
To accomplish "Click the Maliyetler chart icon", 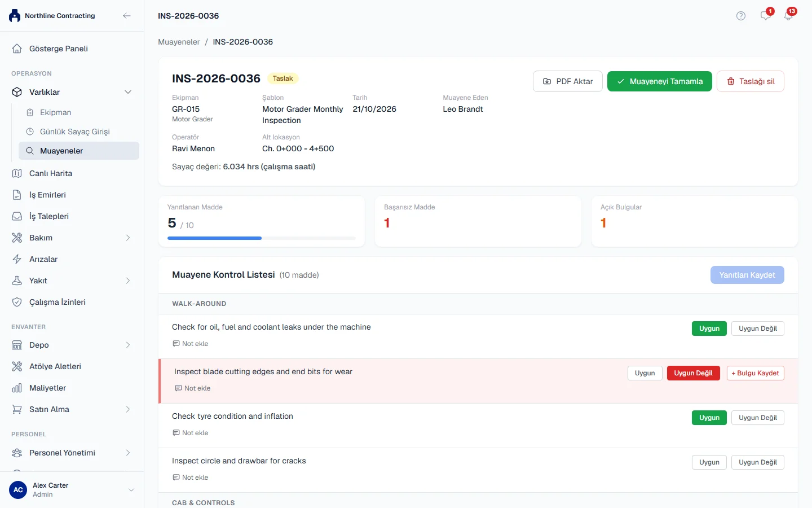I will (x=17, y=388).
